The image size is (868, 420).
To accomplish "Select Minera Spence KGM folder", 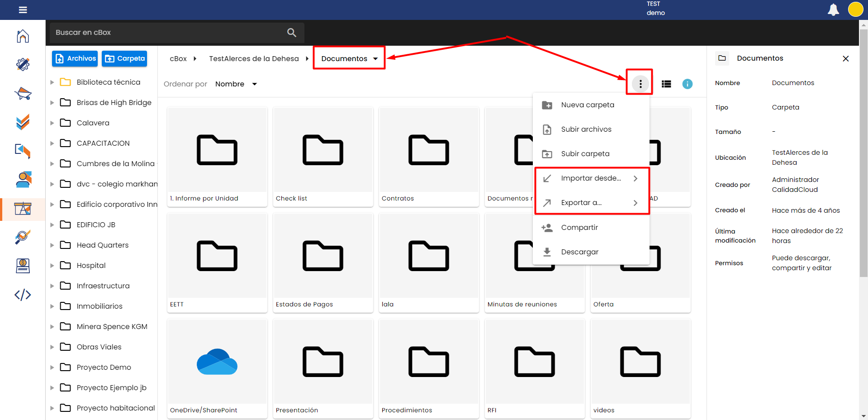I will coord(112,327).
